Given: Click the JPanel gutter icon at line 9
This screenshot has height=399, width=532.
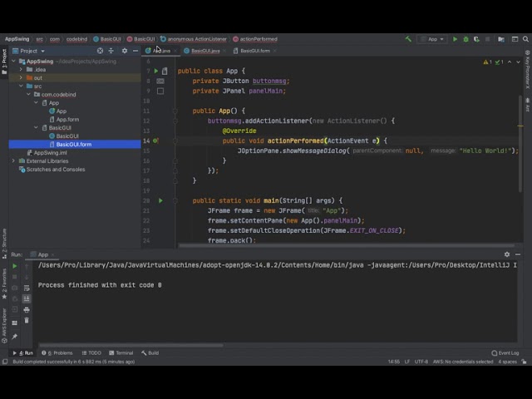Looking at the screenshot, I should pos(160,91).
